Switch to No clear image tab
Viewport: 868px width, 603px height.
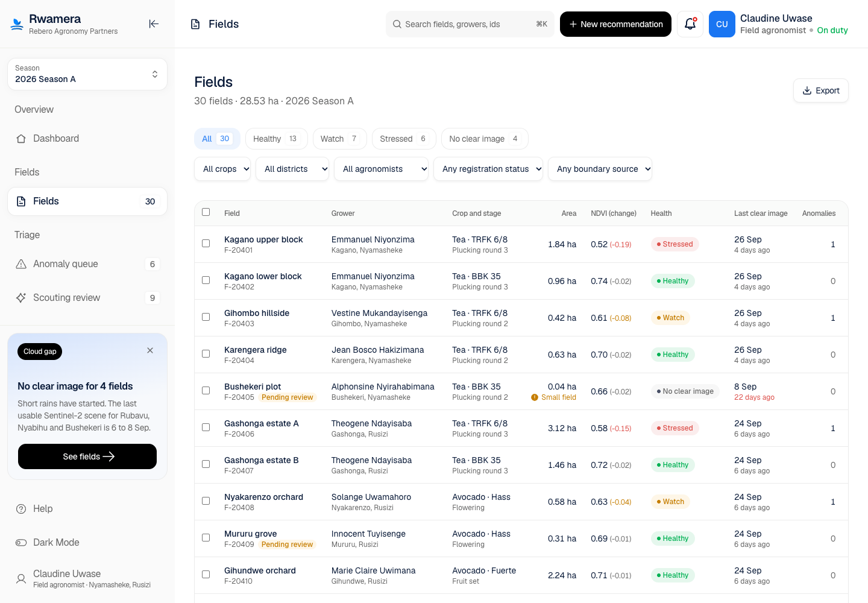point(485,139)
